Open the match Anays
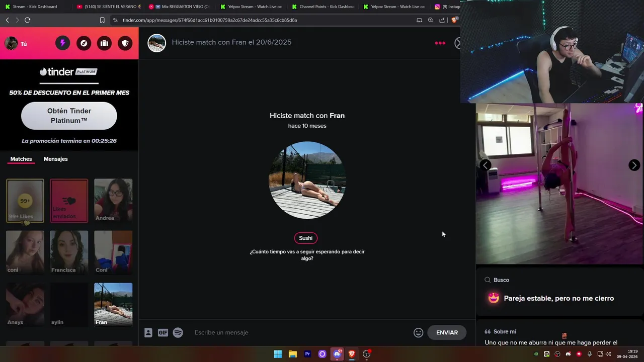Screen dimensions: 644x362 point(25,305)
